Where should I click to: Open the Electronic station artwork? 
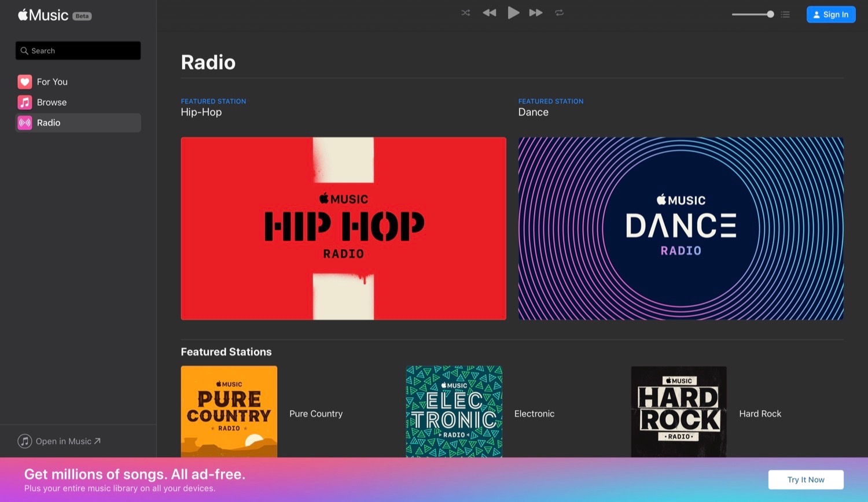coord(454,412)
